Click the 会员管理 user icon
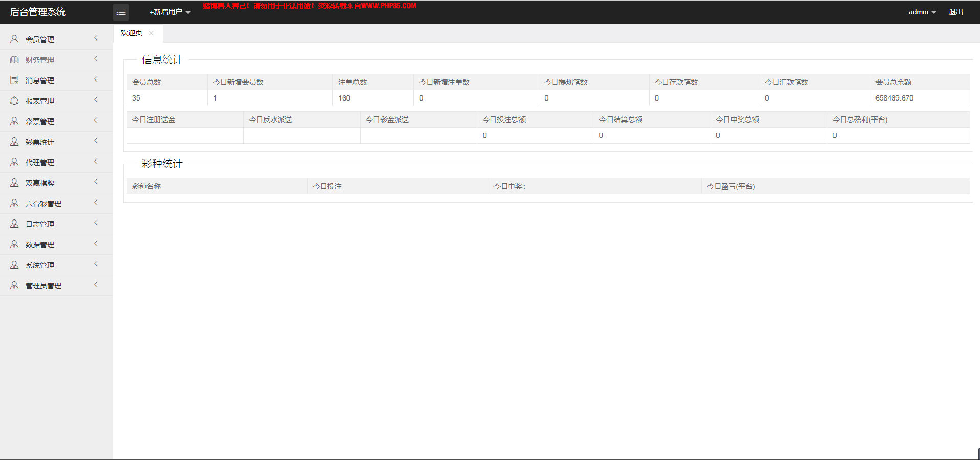 click(x=14, y=39)
